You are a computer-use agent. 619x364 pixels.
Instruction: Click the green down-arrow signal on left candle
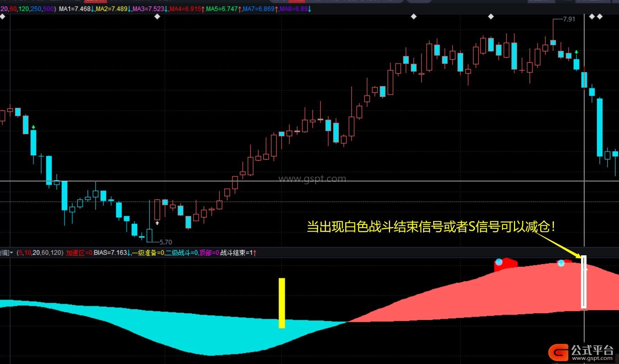(x=34, y=127)
